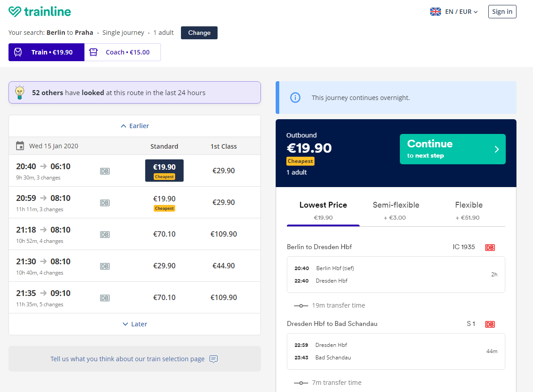Click the blue info icon in overnight notice
The height and width of the screenshot is (392, 533).
tap(295, 98)
